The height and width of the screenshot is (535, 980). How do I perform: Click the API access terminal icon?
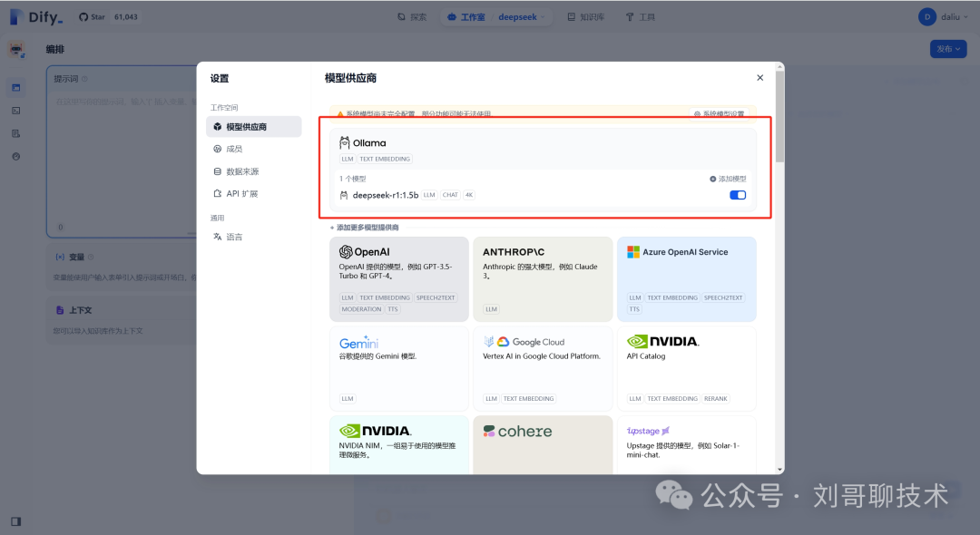(16, 111)
